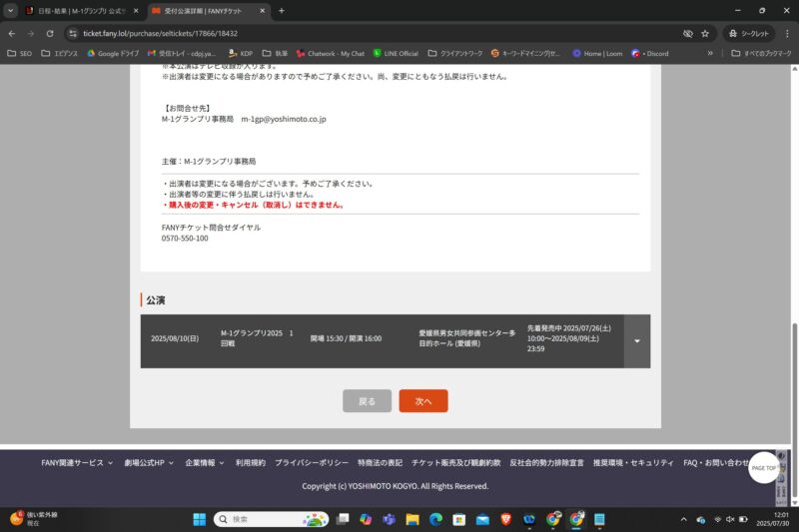Open 推奨環境・セキュリティ footer link
This screenshot has width=799, height=532.
click(x=633, y=463)
